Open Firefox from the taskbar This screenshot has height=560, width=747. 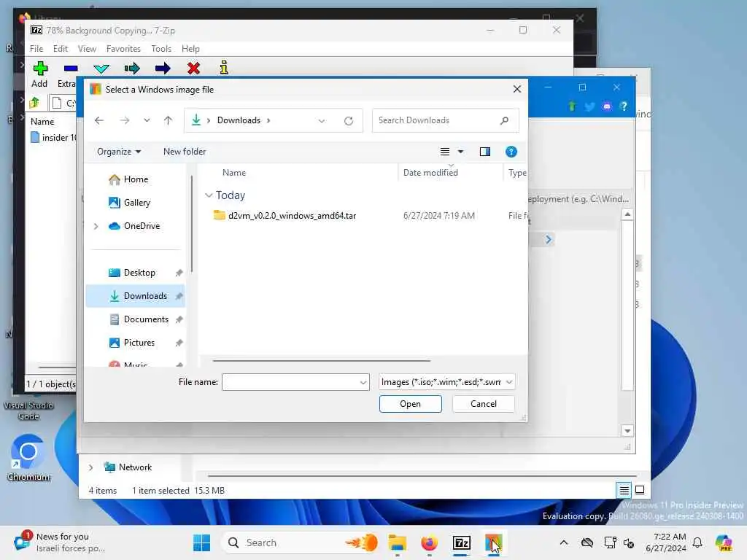[x=429, y=542]
